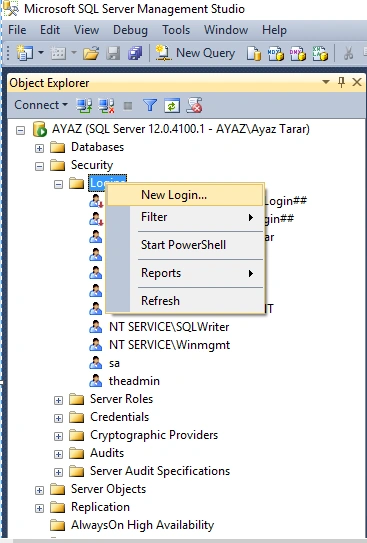Screen dimensions: 367x543
Task: Expand the Audits folder
Action: 59,454
